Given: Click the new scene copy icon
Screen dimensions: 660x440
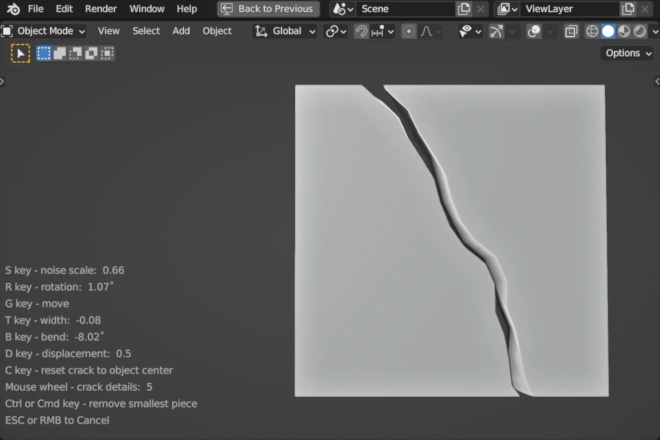Looking at the screenshot, I should click(x=464, y=9).
